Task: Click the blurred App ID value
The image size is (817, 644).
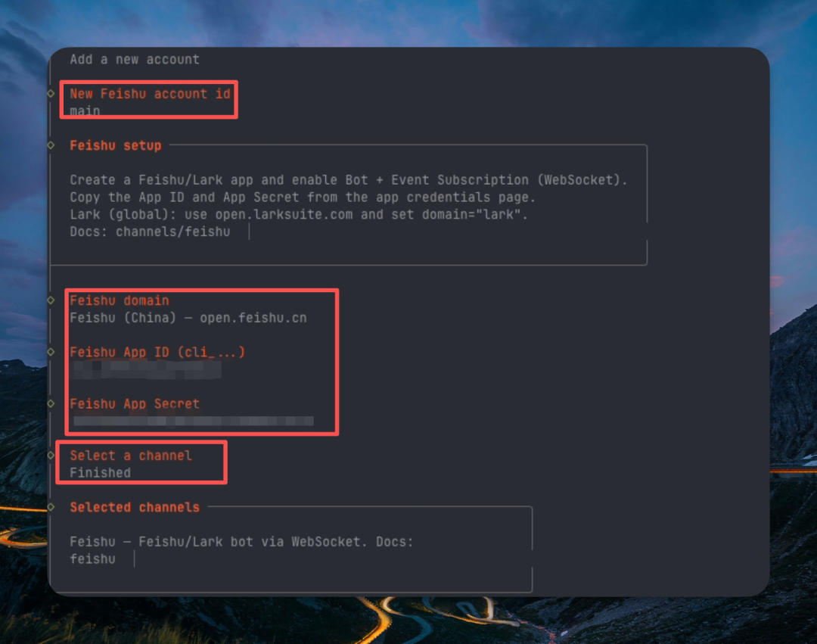Action: [x=147, y=369]
